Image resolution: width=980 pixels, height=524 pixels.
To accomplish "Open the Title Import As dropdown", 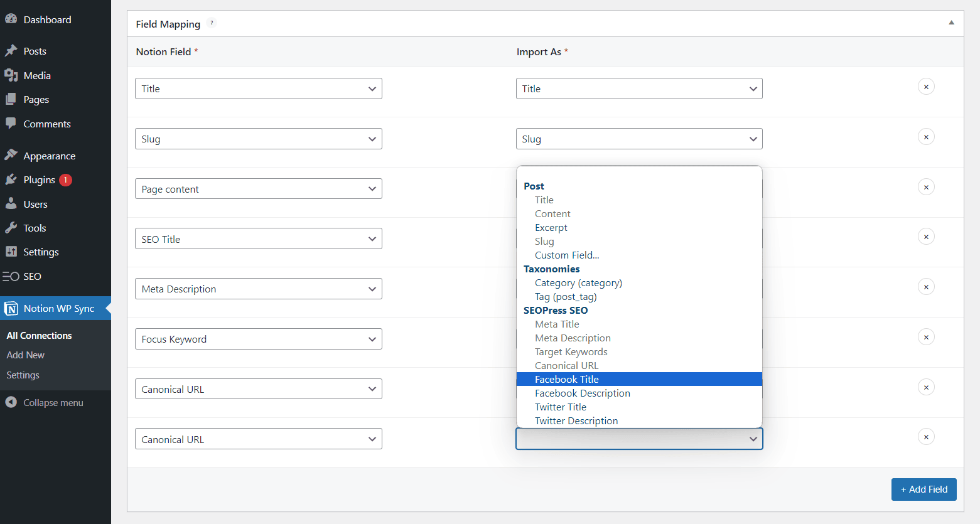I will point(639,88).
